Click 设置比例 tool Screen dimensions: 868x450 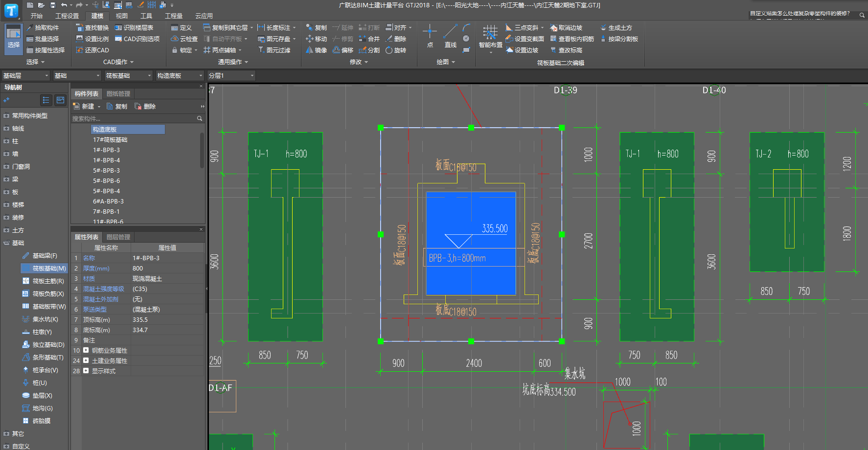tap(92, 39)
